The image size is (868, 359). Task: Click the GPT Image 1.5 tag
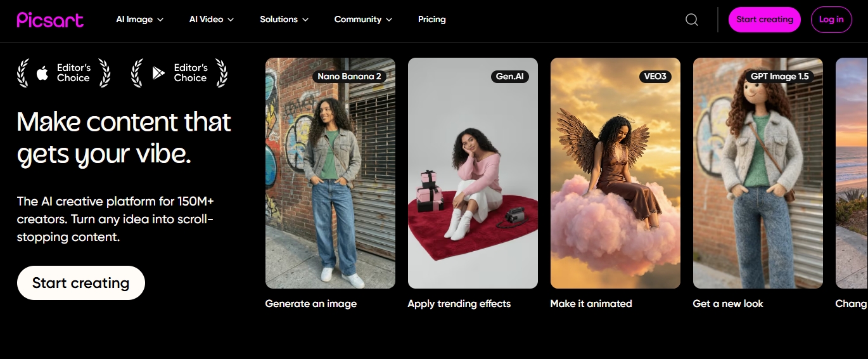[x=779, y=76]
